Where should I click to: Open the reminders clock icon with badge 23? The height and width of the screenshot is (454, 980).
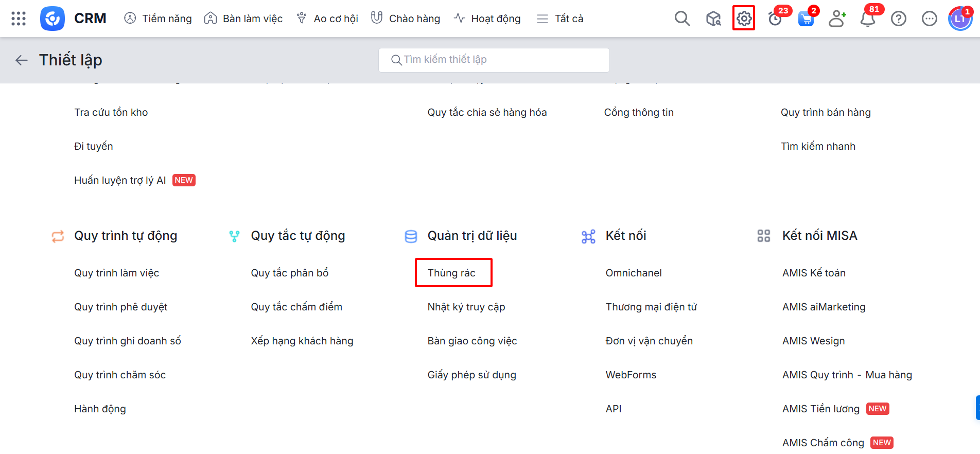pos(775,19)
